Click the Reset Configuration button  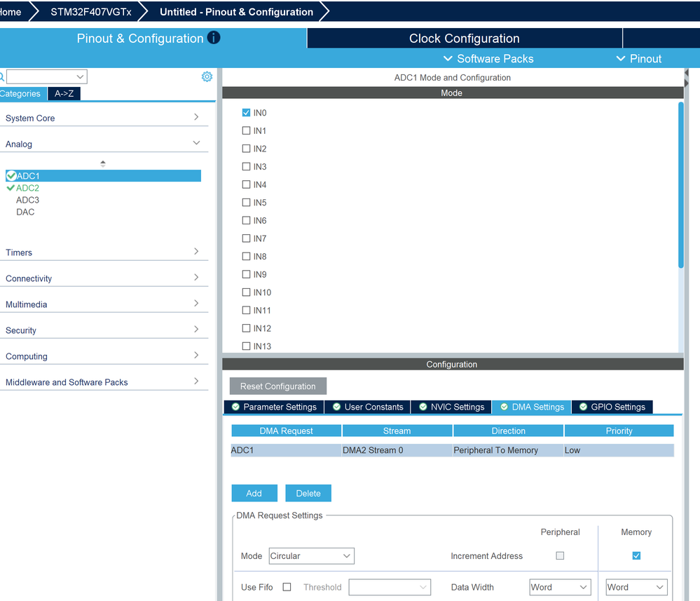278,386
